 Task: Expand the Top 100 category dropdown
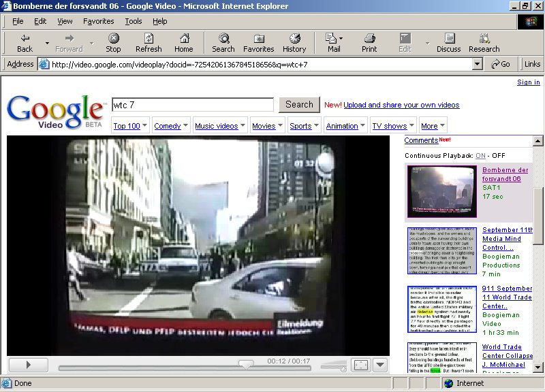[144, 125]
